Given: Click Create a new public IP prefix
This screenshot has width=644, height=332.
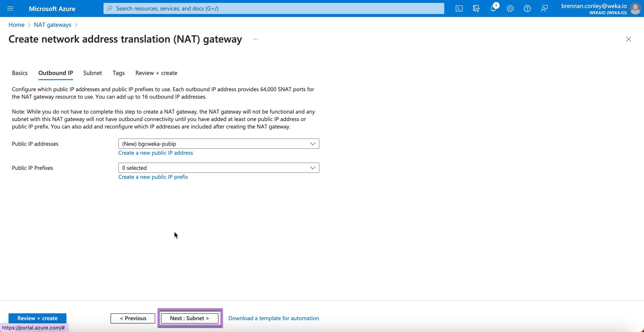Looking at the screenshot, I should point(153,177).
